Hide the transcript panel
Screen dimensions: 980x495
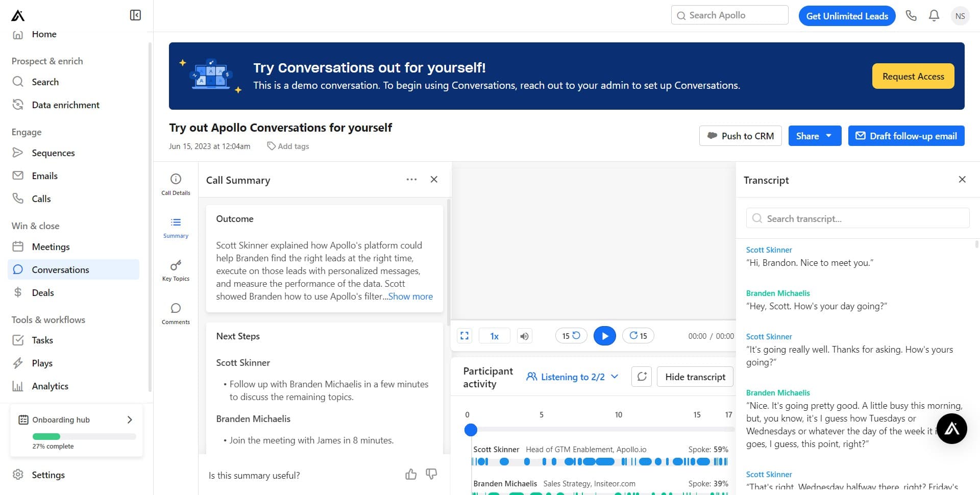(695, 377)
